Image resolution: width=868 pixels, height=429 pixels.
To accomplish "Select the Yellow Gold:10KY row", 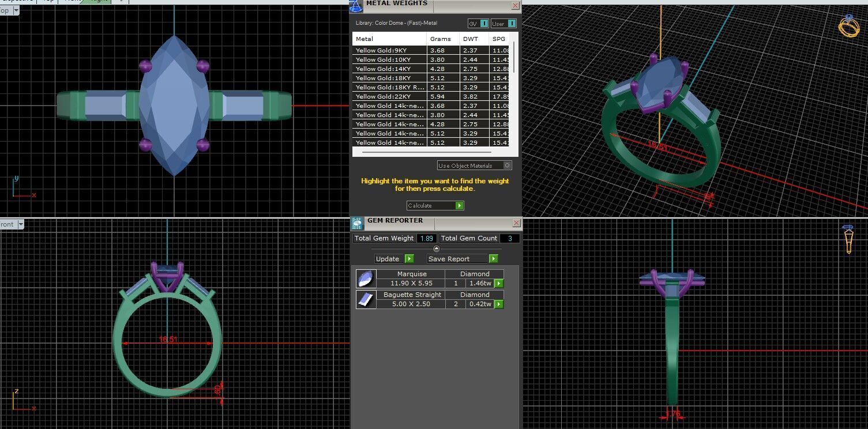I will tap(431, 59).
